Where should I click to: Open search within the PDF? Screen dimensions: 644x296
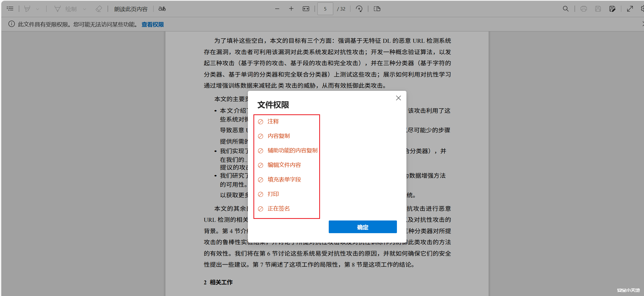pyautogui.click(x=566, y=9)
